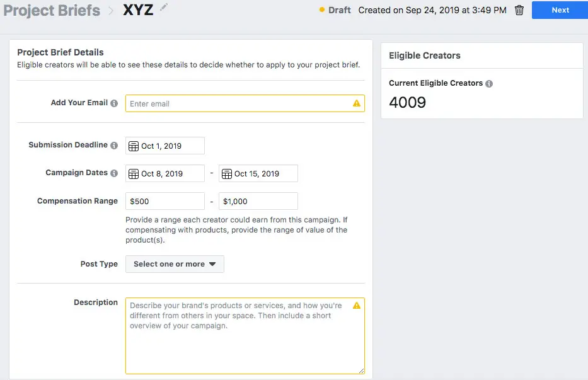The image size is (588, 380).
Task: Click the info icon beside Add Your Email
Action: tap(114, 103)
